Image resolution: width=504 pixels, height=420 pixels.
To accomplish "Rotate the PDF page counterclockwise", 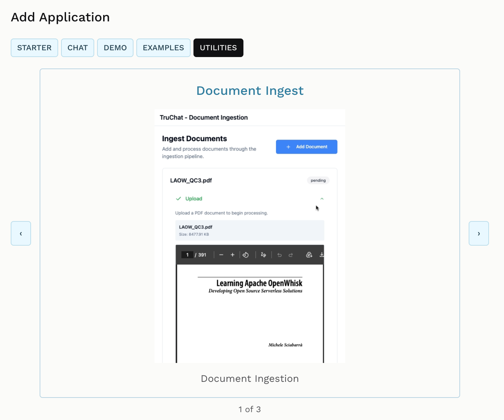I will pos(246,255).
